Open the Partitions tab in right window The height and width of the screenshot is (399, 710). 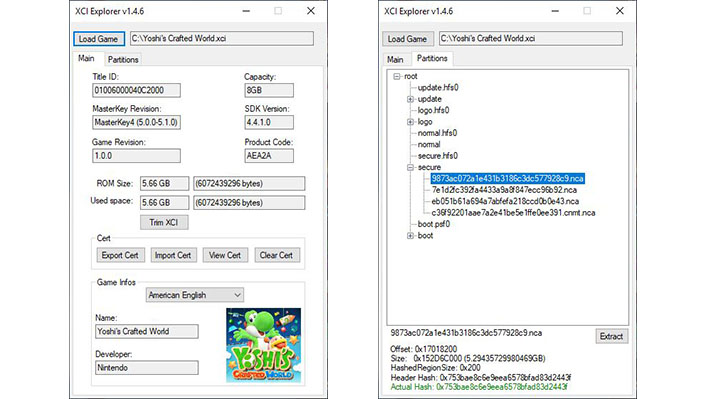[x=432, y=58]
